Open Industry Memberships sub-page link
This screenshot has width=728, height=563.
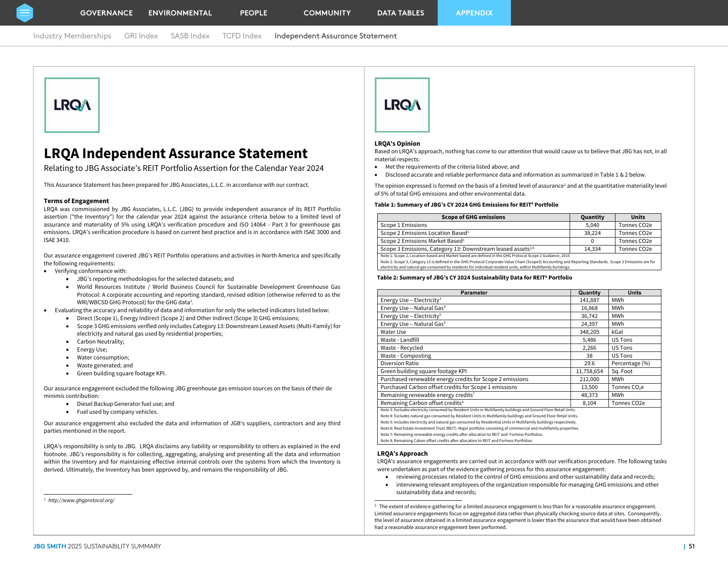pyautogui.click(x=72, y=36)
